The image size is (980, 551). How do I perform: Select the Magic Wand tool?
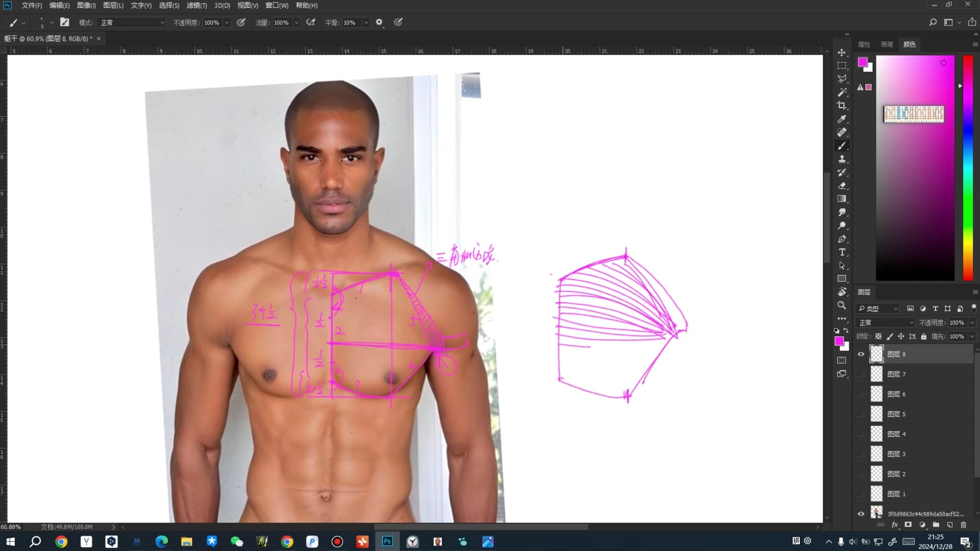pyautogui.click(x=842, y=92)
